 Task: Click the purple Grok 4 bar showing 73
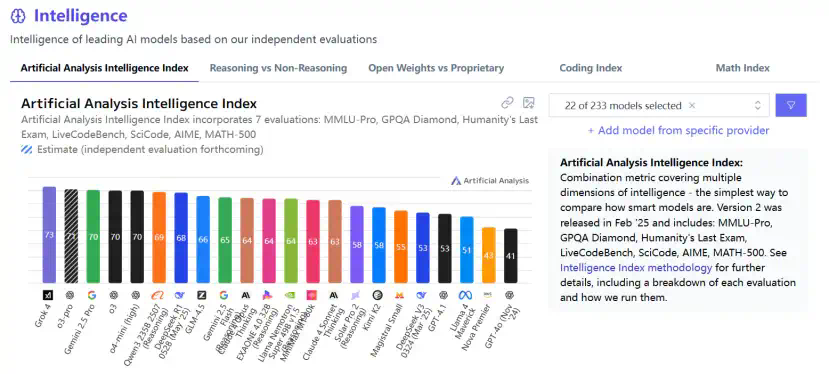pos(49,235)
